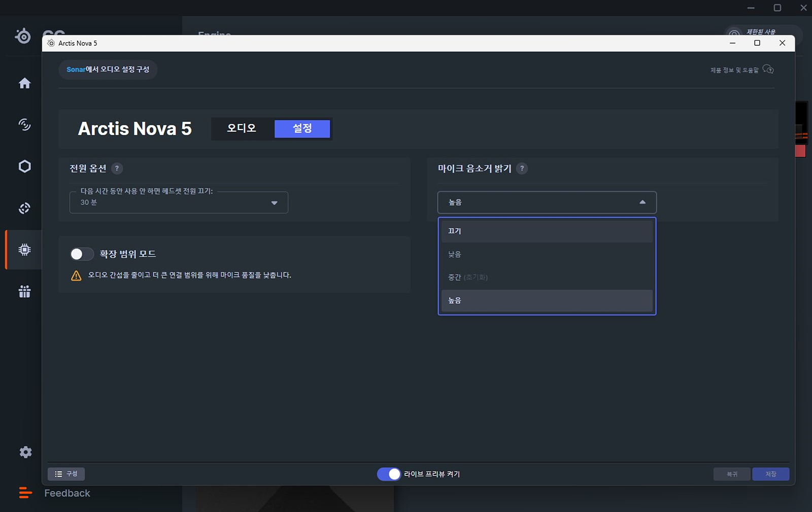Turn off 라이브 프리뷰 켜기 toggle
The height and width of the screenshot is (512, 812).
(x=389, y=474)
